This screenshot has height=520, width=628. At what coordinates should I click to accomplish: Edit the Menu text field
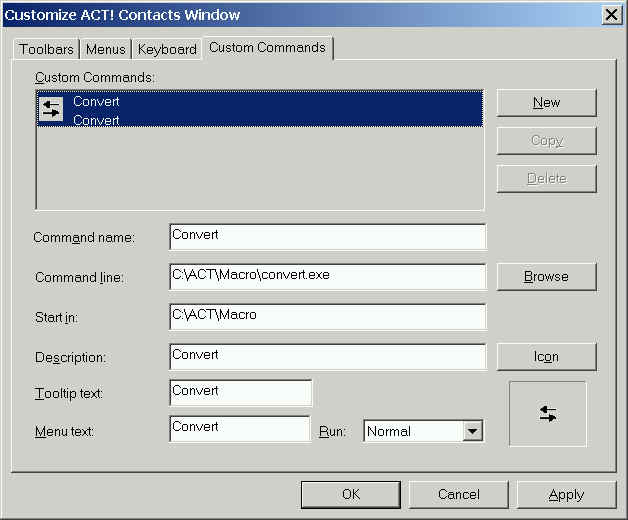coord(240,429)
